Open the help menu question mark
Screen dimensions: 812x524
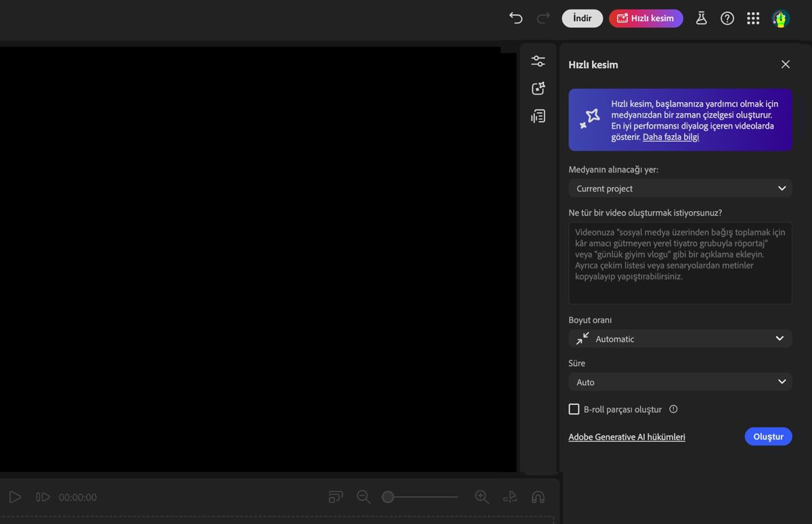coord(727,18)
